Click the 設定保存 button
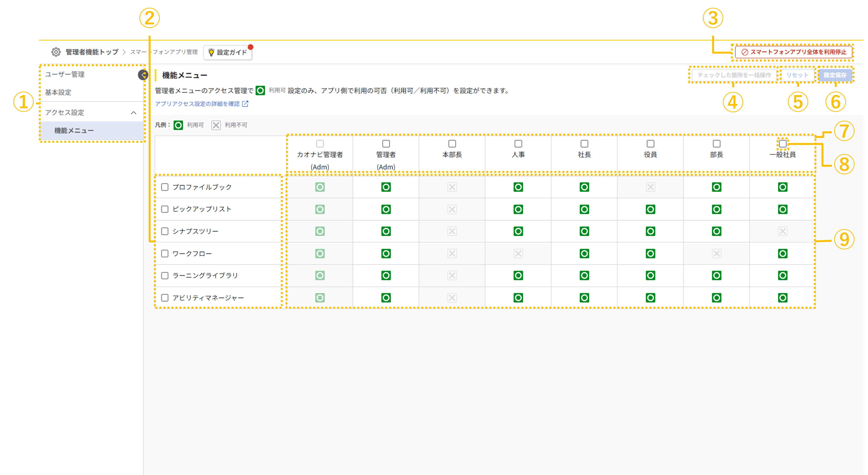Image resolution: width=868 pixels, height=475 pixels. coord(835,75)
